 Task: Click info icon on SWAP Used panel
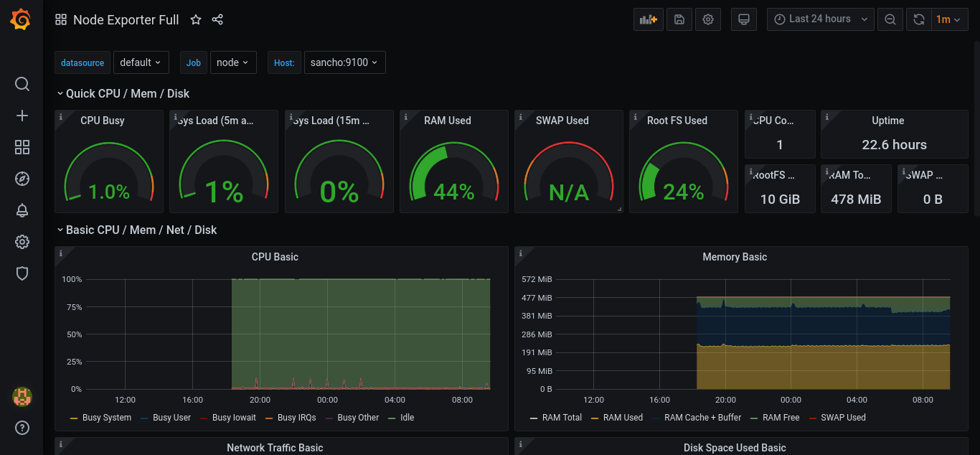coord(521,116)
